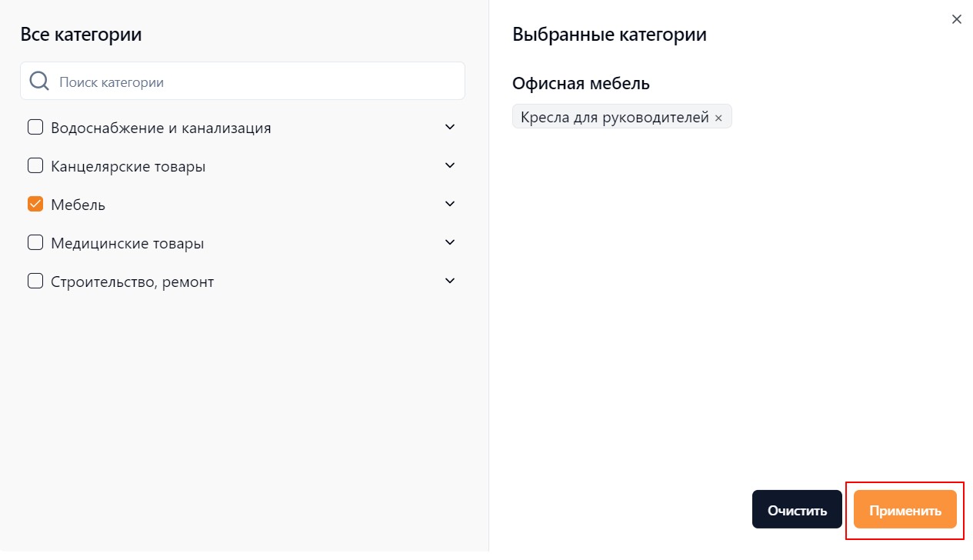The image size is (973, 560).
Task: Expand the Канцелярские товары chevron
Action: coord(451,165)
